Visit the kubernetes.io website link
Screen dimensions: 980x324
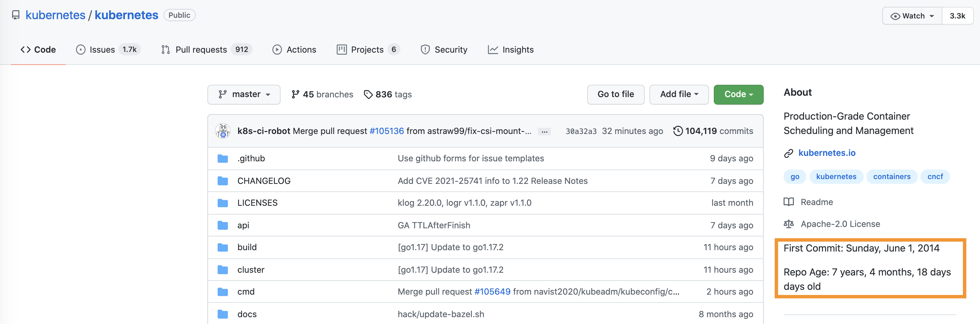pyautogui.click(x=827, y=153)
